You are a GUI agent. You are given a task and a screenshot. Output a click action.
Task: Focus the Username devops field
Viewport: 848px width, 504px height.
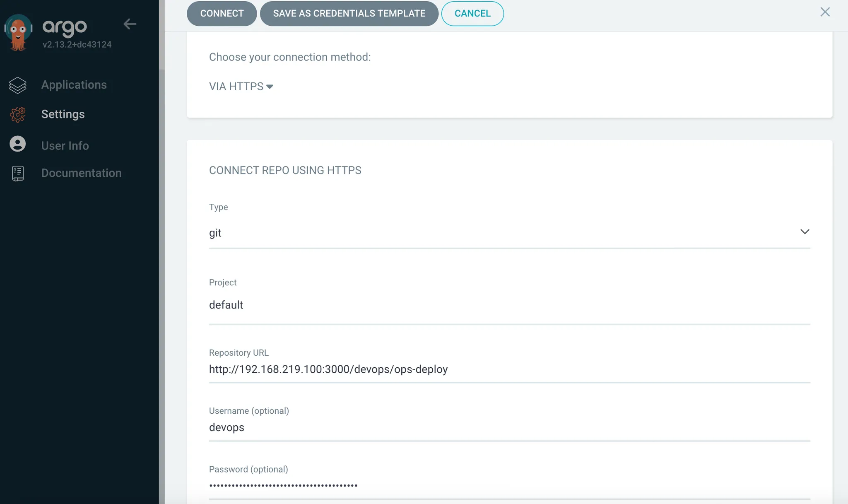click(x=509, y=428)
